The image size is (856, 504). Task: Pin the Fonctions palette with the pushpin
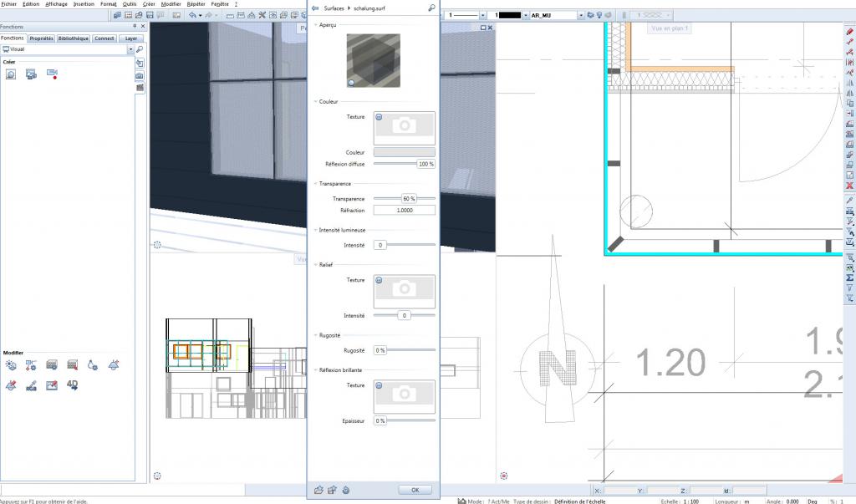click(x=135, y=26)
